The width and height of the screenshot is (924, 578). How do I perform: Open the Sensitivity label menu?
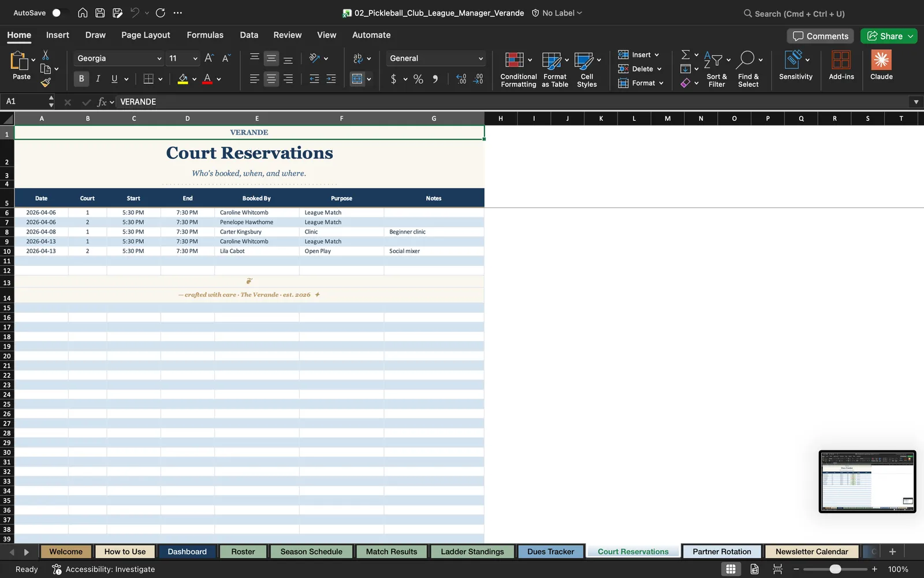[796, 65]
